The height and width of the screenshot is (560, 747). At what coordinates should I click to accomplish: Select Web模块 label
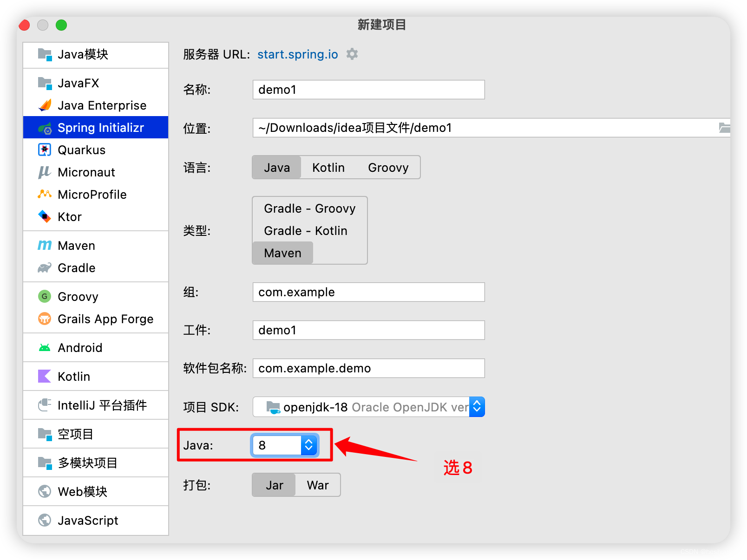[x=83, y=492]
